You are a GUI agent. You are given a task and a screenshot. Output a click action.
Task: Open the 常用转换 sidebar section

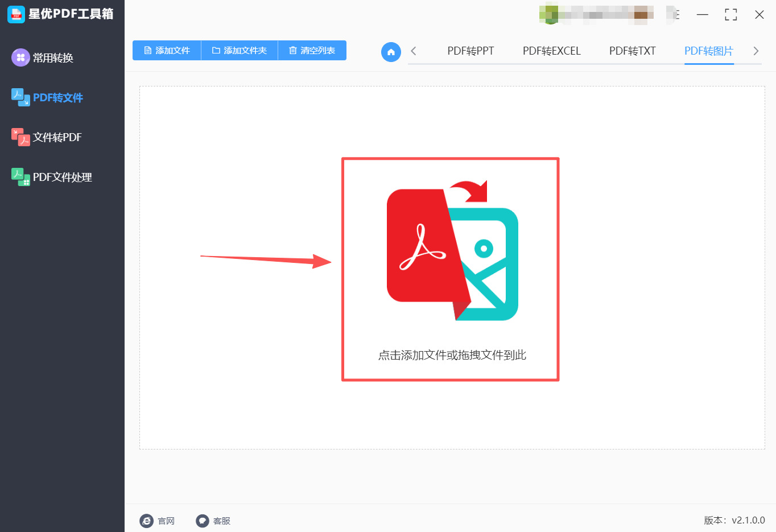(43, 57)
